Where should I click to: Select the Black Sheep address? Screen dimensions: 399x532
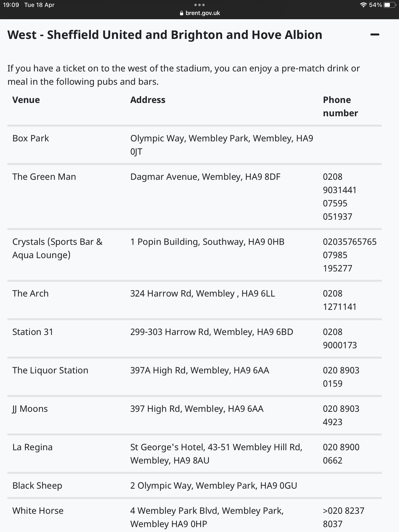[214, 486]
